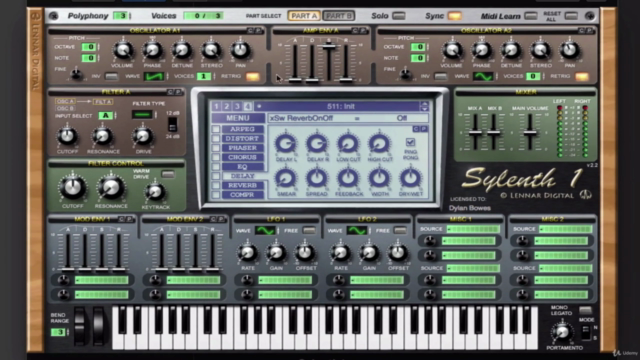Image resolution: width=640 pixels, height=360 pixels.
Task: Click Filter A Drive knob
Action: (x=142, y=136)
